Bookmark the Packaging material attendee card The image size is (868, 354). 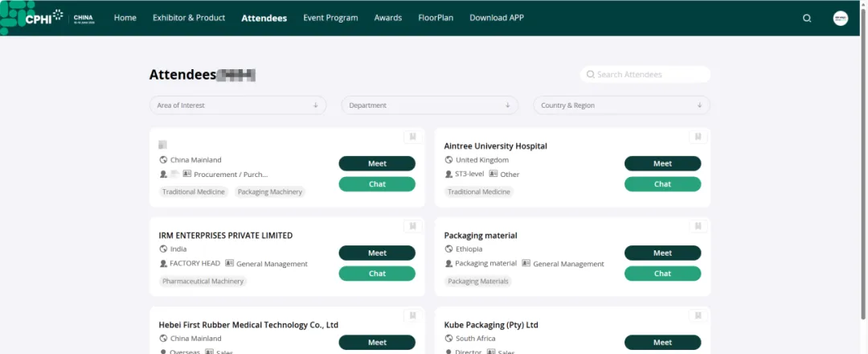(698, 226)
